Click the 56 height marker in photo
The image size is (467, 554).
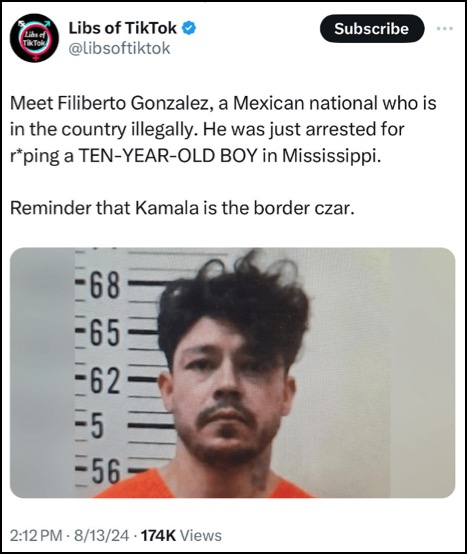[x=106, y=471]
